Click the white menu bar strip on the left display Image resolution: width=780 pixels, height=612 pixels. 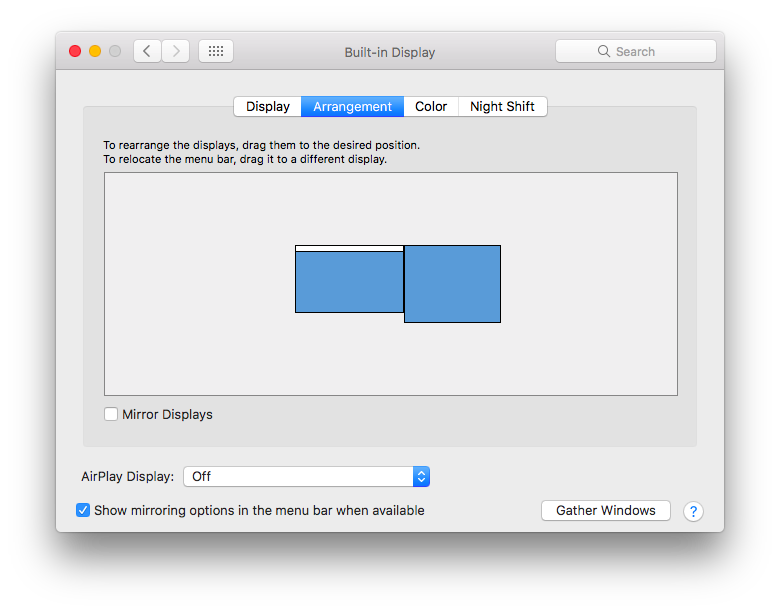click(349, 248)
